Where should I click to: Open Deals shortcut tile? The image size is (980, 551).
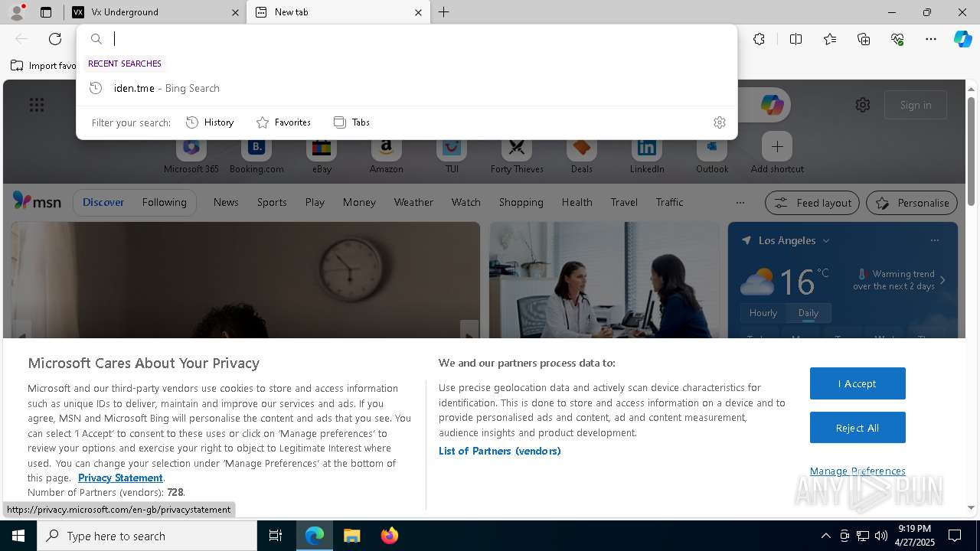click(582, 155)
